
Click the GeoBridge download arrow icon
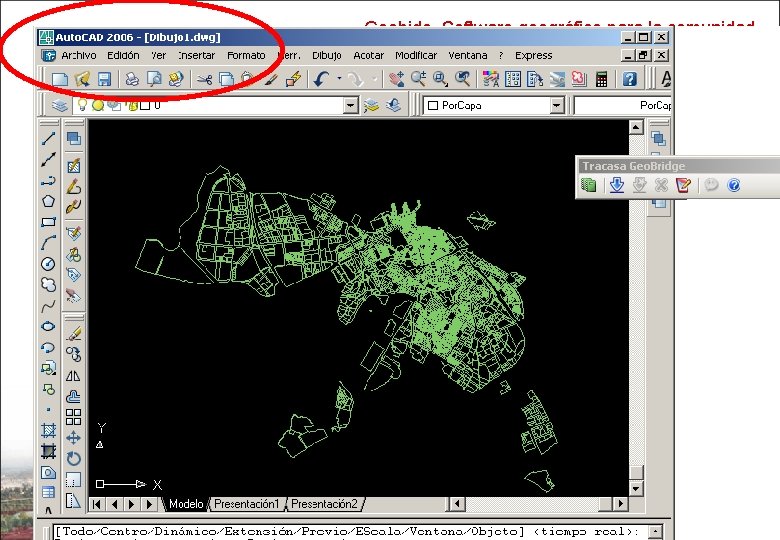point(617,185)
